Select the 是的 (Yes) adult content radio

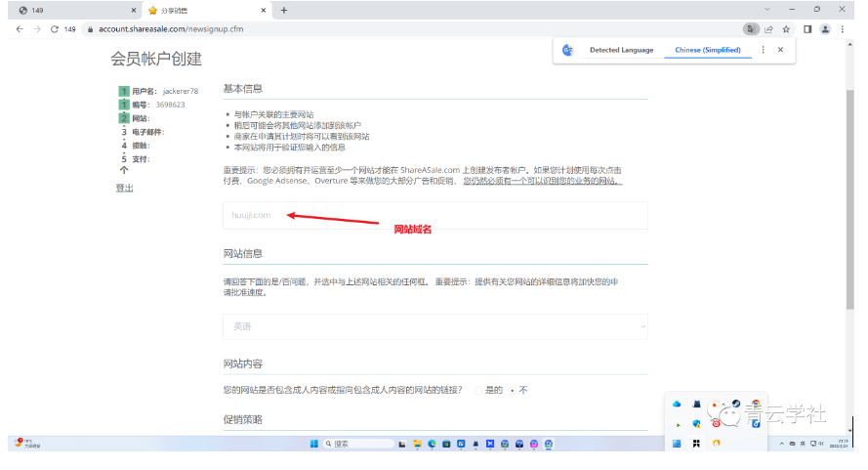(478, 390)
